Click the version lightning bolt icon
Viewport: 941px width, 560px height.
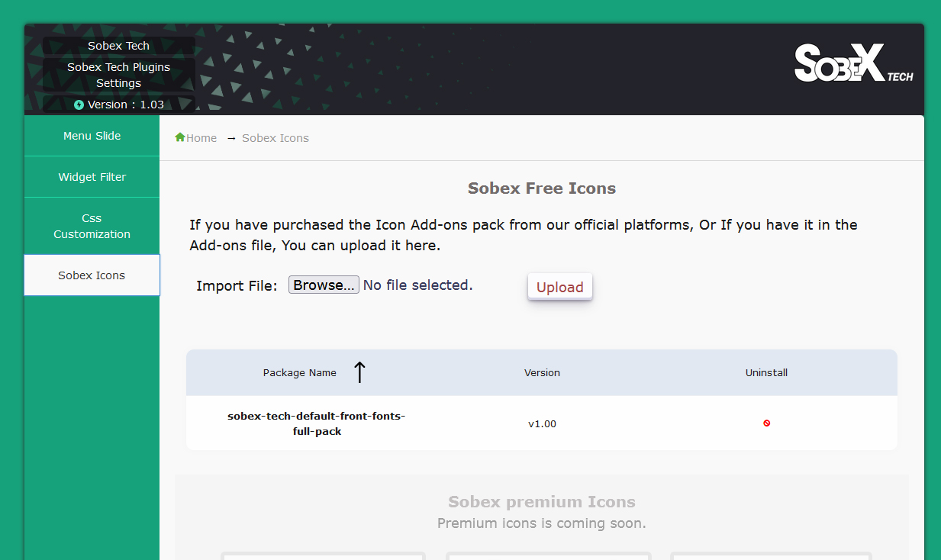click(x=79, y=105)
